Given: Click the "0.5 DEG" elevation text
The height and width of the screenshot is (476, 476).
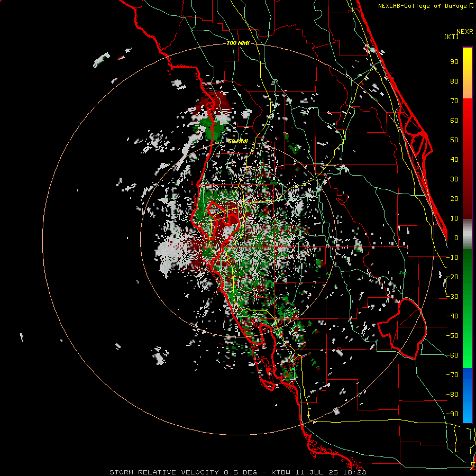Looking at the screenshot, I should pyautogui.click(x=241, y=472).
